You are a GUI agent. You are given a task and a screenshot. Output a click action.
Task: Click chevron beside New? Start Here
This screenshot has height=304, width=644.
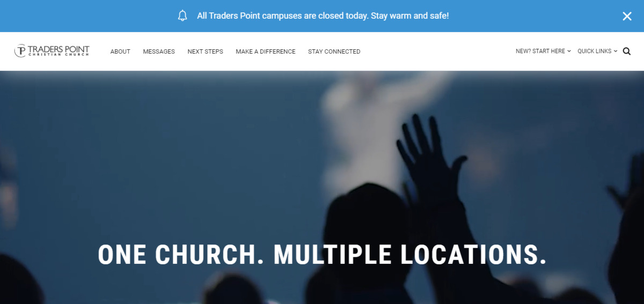[x=569, y=51]
